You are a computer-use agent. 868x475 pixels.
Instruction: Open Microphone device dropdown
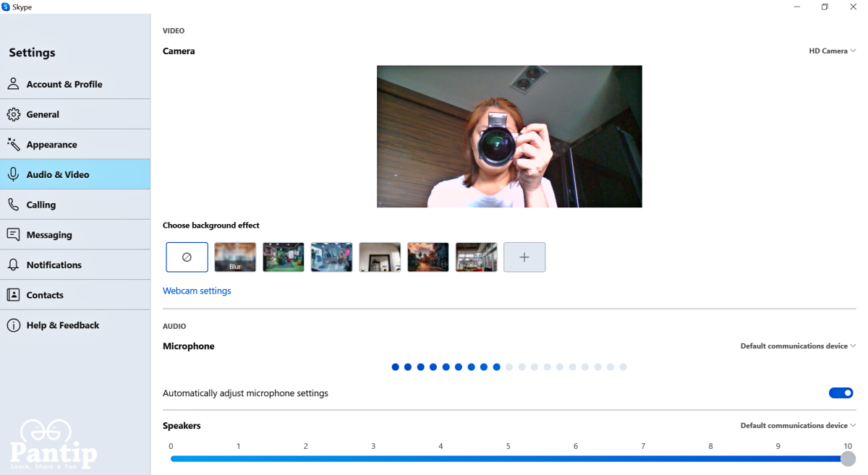(x=798, y=346)
